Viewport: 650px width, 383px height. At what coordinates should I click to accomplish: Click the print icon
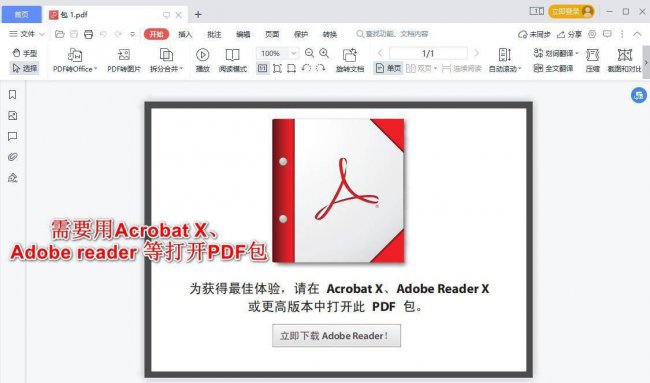tap(88, 34)
